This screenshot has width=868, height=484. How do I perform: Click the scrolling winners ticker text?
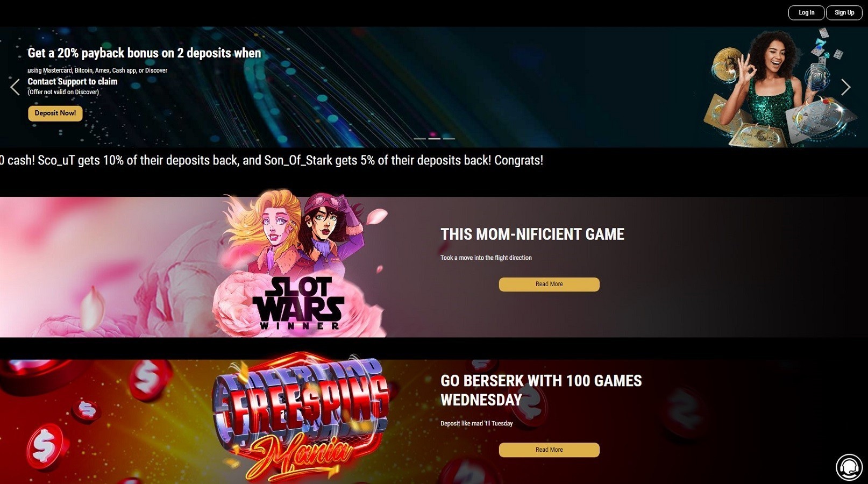click(272, 160)
